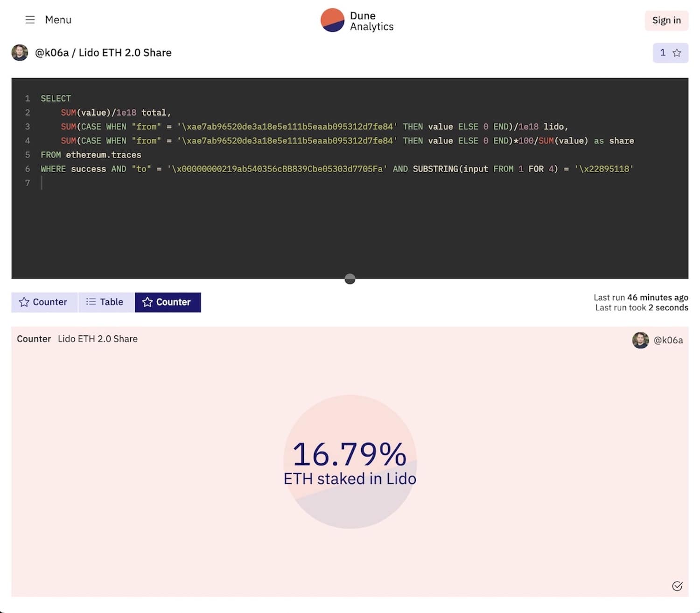Click the Sign in button
700x613 pixels.
point(666,21)
